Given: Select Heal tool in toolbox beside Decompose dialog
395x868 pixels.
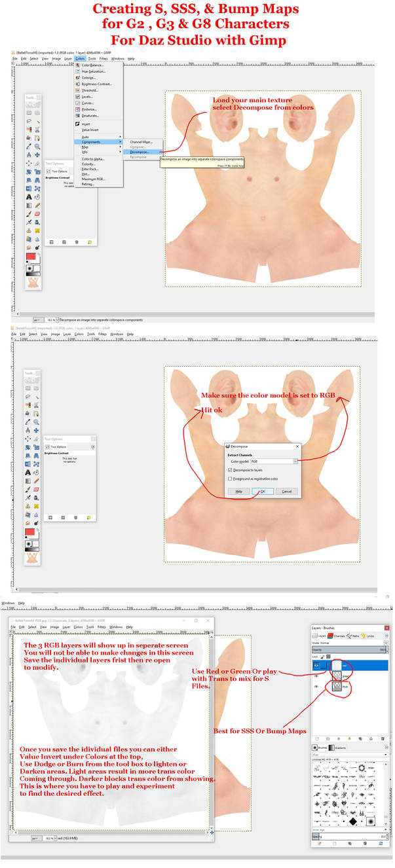Looking at the screenshot, I should [37, 506].
